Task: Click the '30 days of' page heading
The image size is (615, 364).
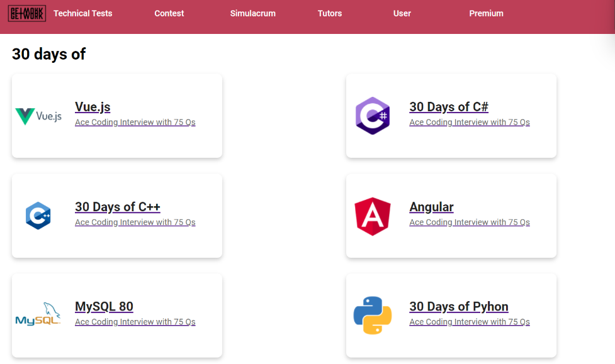Action: (48, 54)
